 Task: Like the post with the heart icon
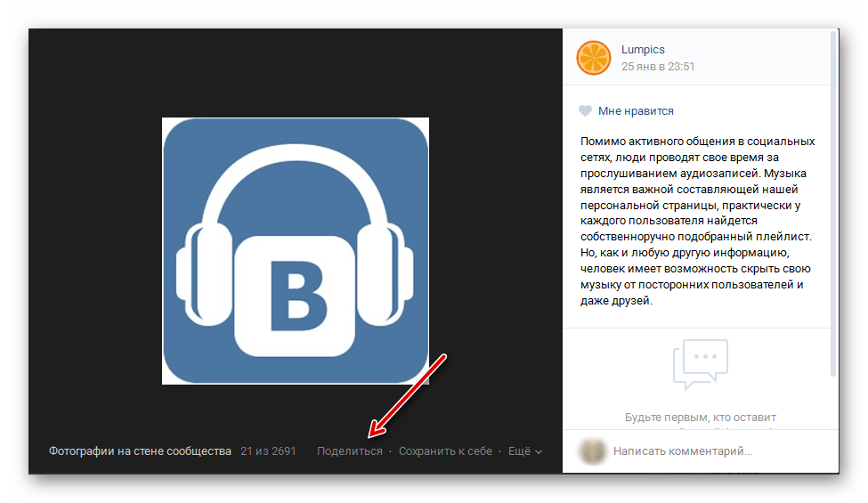coord(585,110)
